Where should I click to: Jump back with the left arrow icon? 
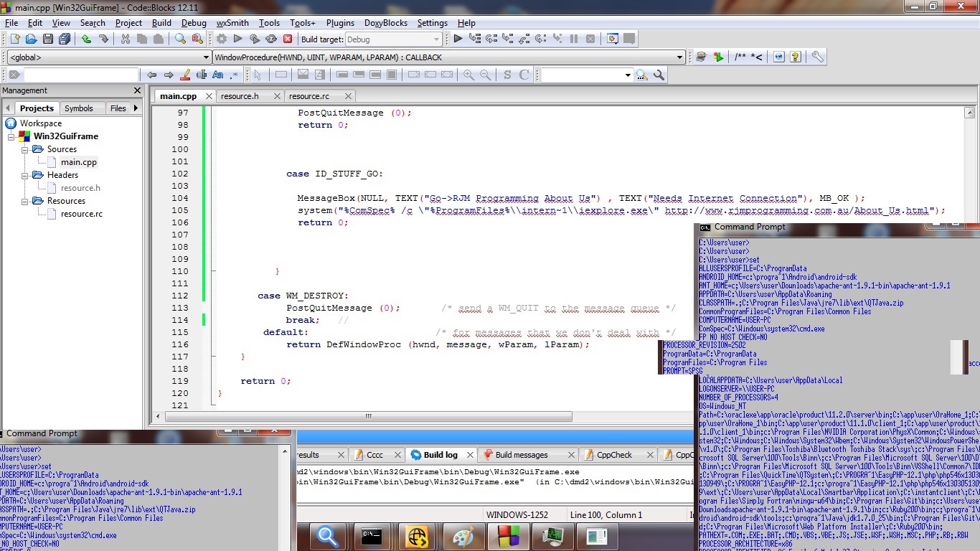pos(151,75)
